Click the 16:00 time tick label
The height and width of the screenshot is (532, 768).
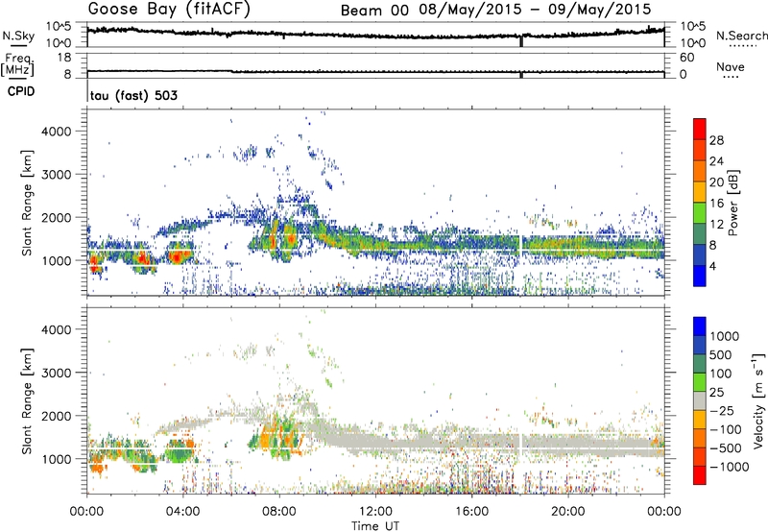(471, 512)
